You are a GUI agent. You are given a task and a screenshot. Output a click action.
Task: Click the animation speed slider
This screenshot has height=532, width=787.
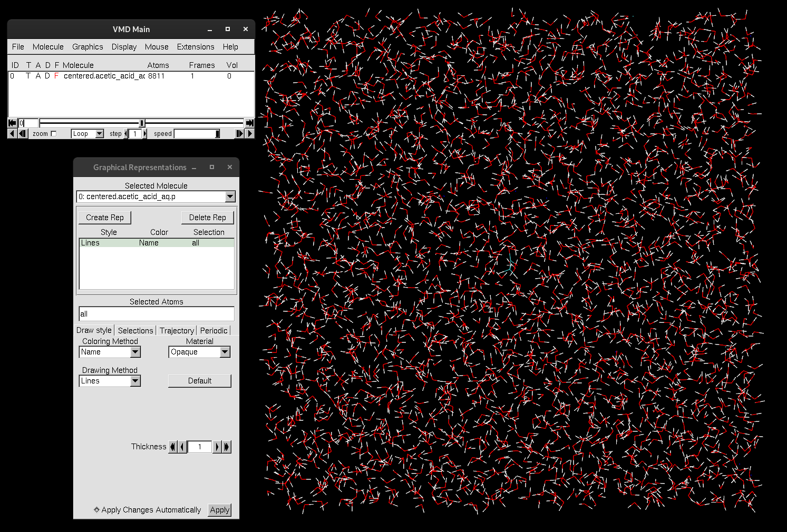[197, 134]
